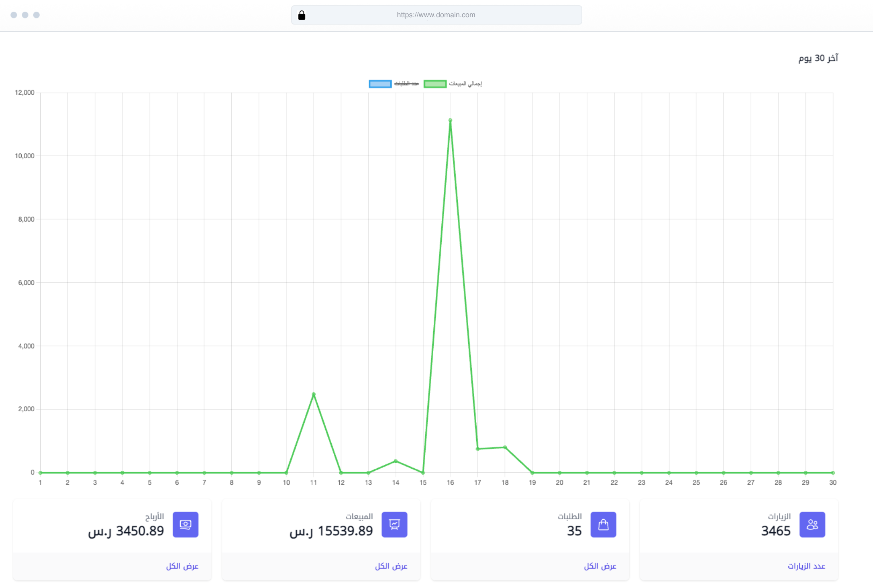Toggle the blue orders count legend
This screenshot has width=873, height=588.
[380, 84]
